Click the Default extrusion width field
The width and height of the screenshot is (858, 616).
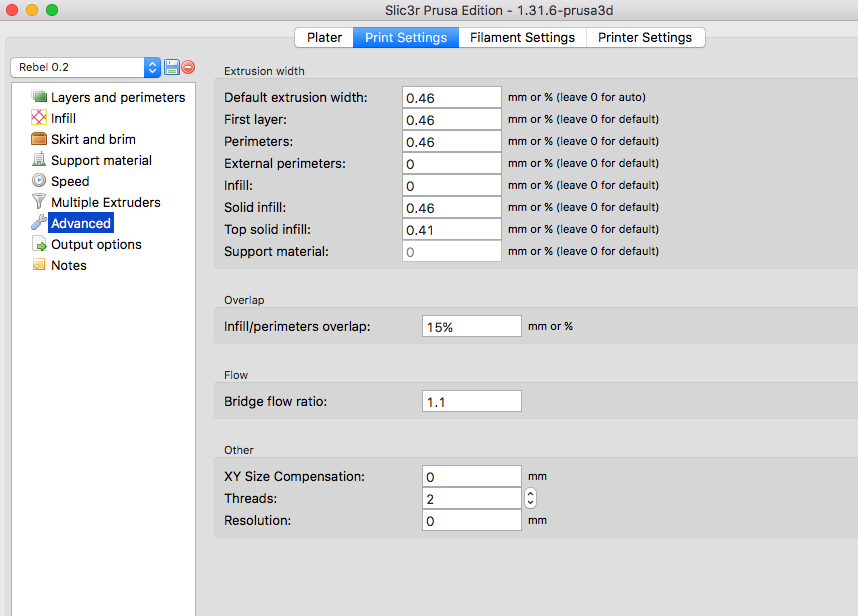tap(451, 97)
